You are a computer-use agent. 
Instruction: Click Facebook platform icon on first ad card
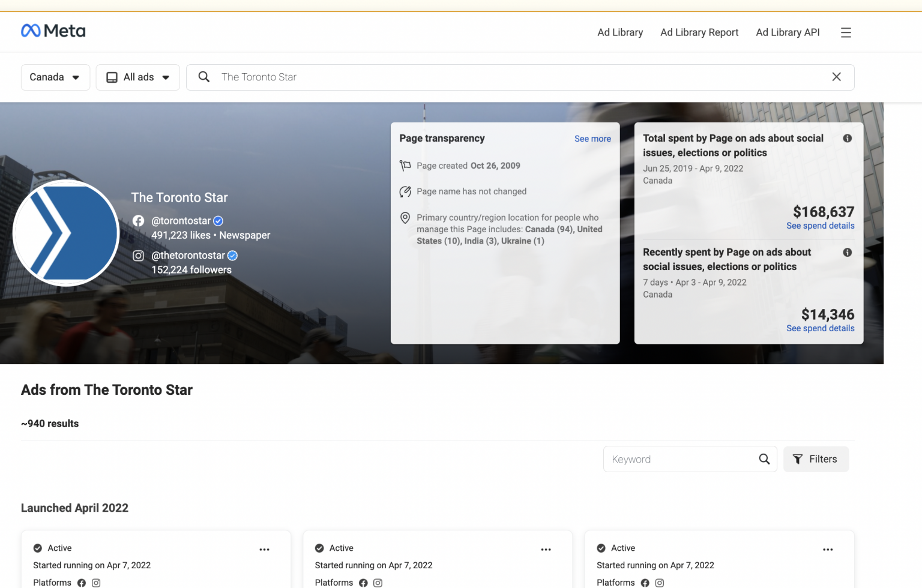tap(82, 583)
